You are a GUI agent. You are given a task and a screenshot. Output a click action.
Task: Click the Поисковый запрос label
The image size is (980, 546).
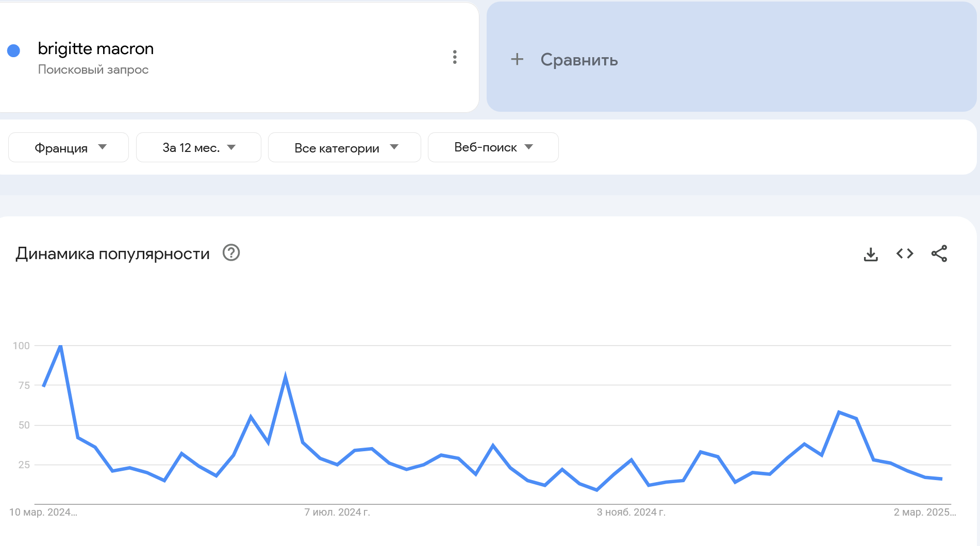click(x=93, y=70)
